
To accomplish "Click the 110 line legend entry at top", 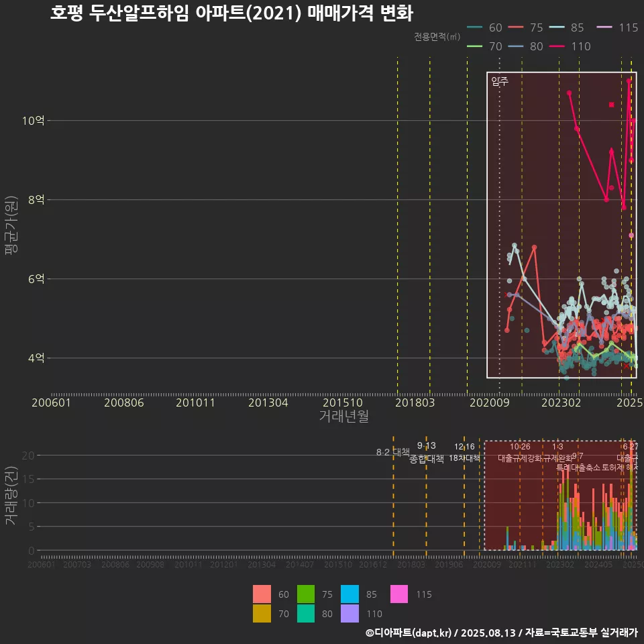I will (x=570, y=46).
